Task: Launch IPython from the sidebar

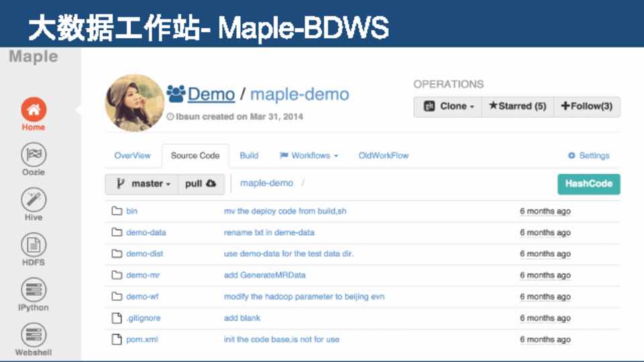Action: [33, 291]
